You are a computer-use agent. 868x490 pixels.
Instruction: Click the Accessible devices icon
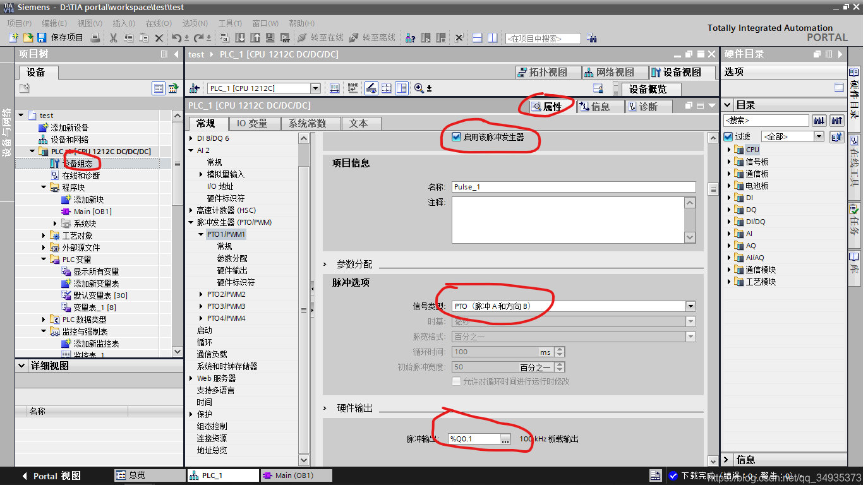click(411, 38)
